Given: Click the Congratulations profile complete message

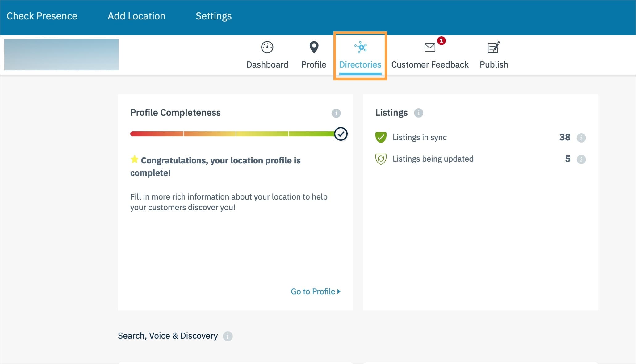Looking at the screenshot, I should coord(215,167).
